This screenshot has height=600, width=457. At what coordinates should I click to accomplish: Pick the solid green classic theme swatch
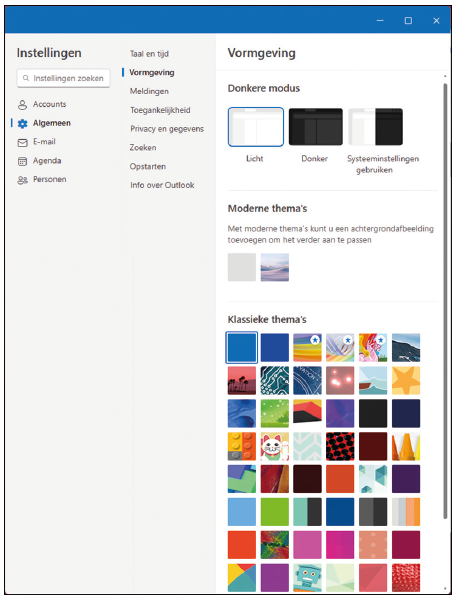coord(274,512)
